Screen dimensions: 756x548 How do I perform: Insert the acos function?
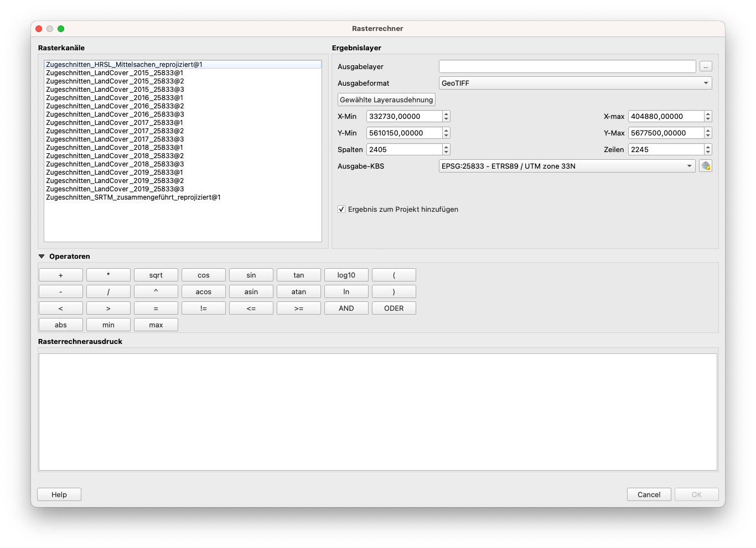[204, 291]
